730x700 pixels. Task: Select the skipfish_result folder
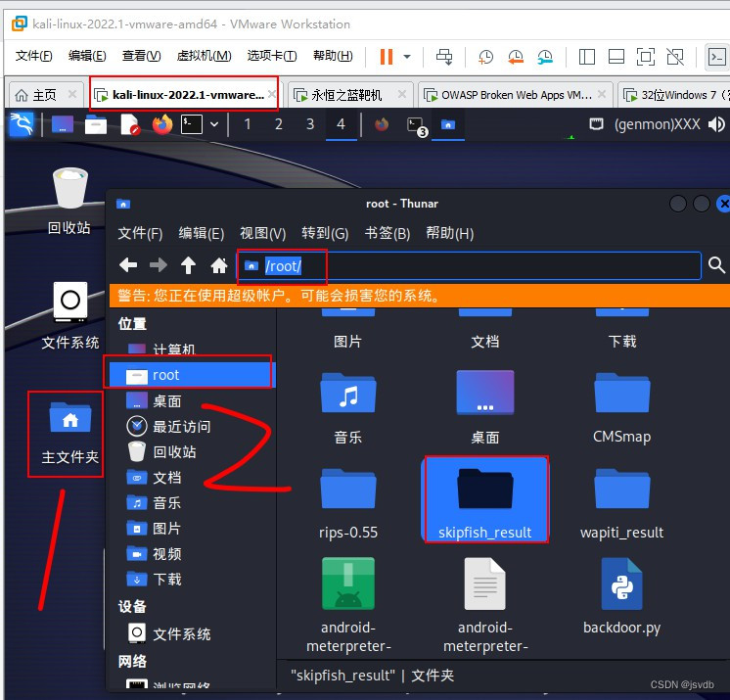pos(485,499)
